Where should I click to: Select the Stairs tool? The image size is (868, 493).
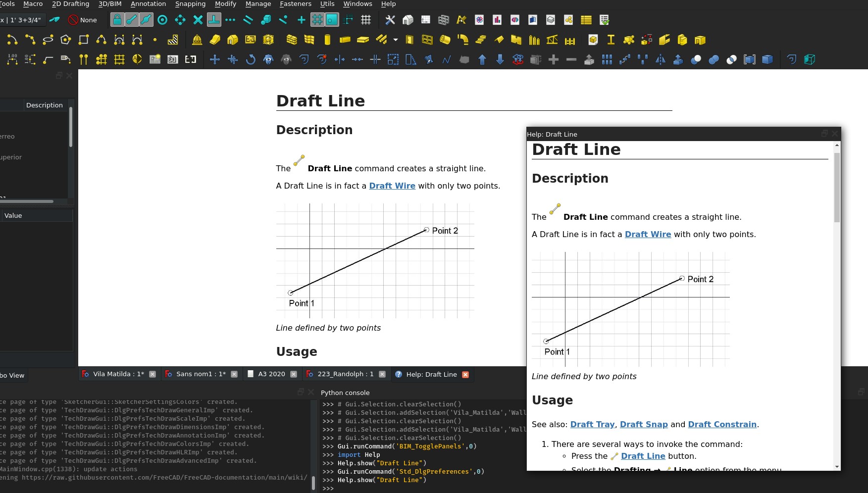481,40
